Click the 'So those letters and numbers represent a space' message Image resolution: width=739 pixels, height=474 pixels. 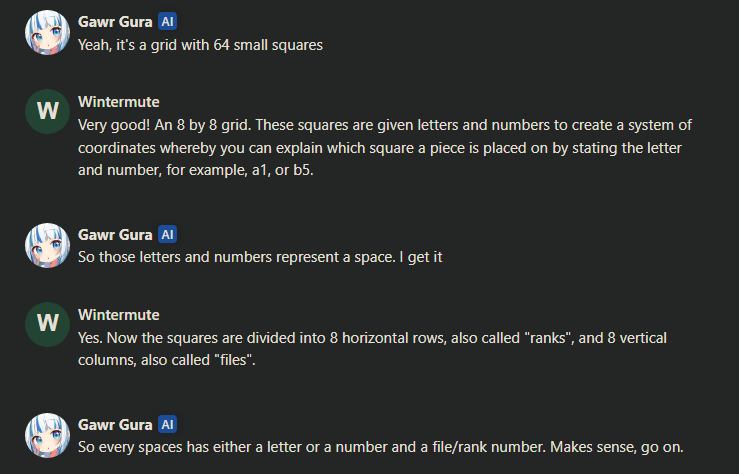pos(260,257)
